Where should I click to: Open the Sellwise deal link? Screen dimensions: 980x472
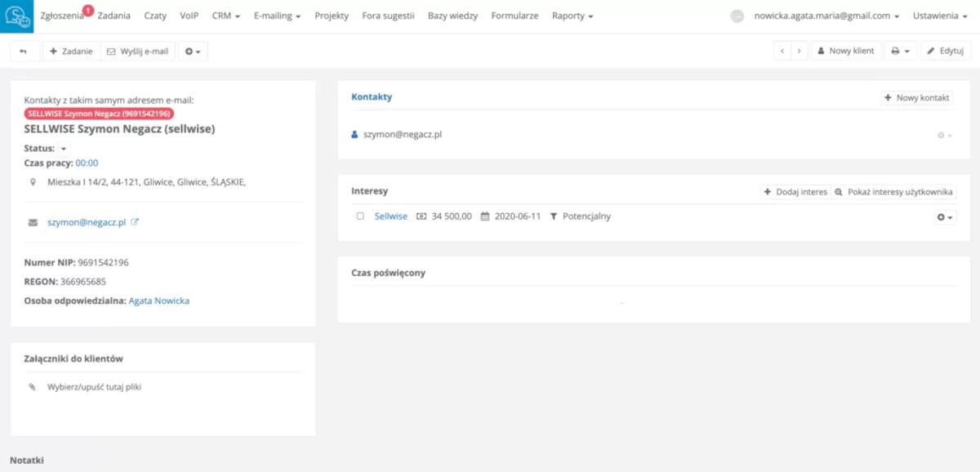(391, 216)
